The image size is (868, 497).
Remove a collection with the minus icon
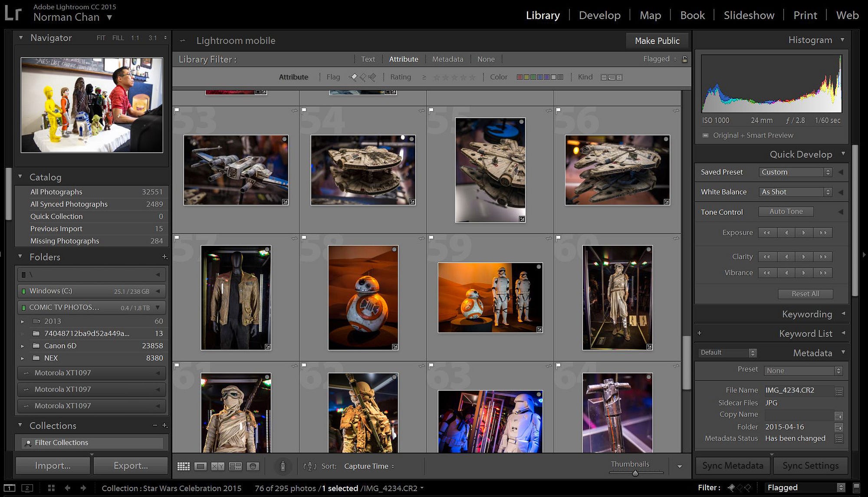click(x=155, y=425)
